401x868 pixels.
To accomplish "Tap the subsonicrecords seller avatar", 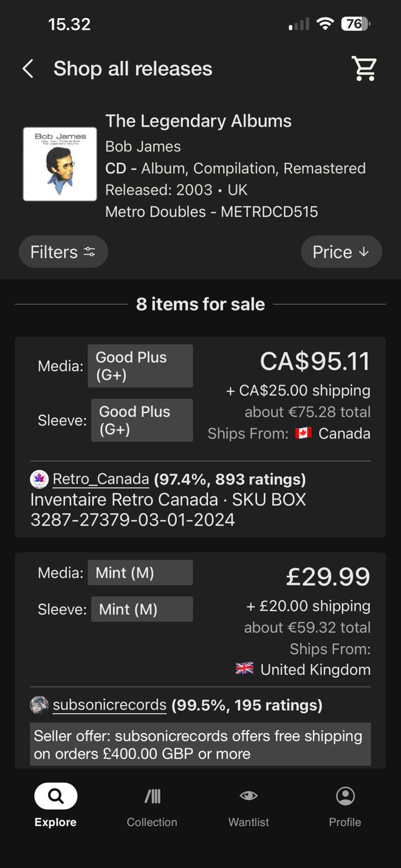I will point(39,705).
